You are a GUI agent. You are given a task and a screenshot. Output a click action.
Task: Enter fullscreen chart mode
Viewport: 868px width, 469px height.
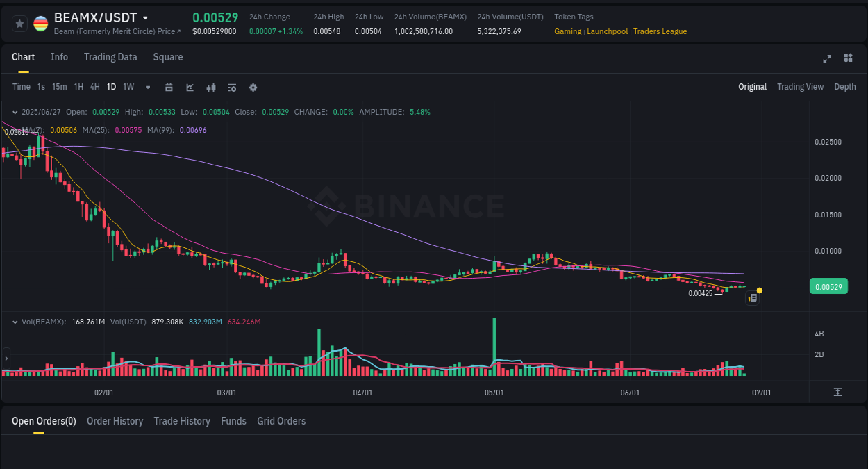[826, 59]
